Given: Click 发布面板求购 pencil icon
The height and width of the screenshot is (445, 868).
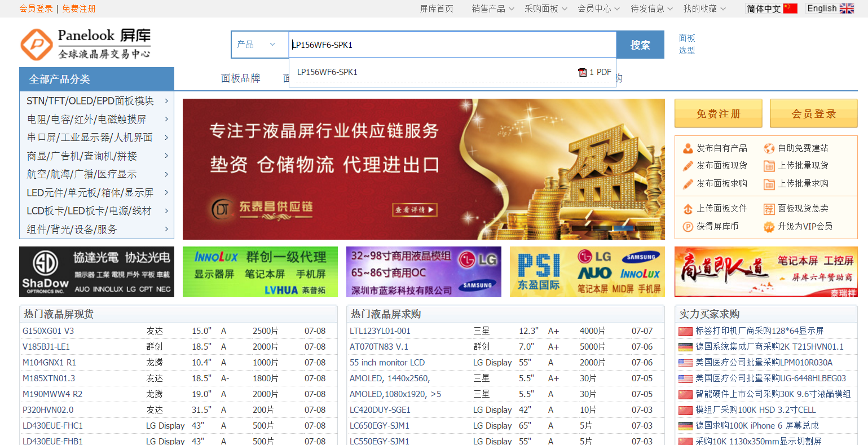Looking at the screenshot, I should [688, 184].
